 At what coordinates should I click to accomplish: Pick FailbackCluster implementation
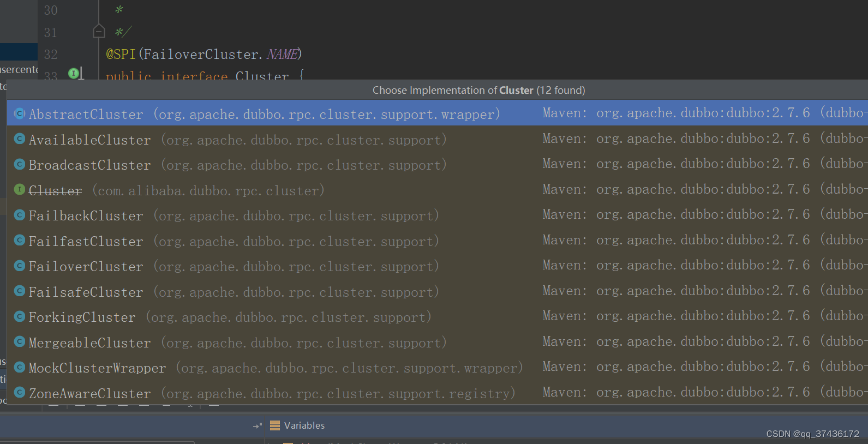coord(437,215)
